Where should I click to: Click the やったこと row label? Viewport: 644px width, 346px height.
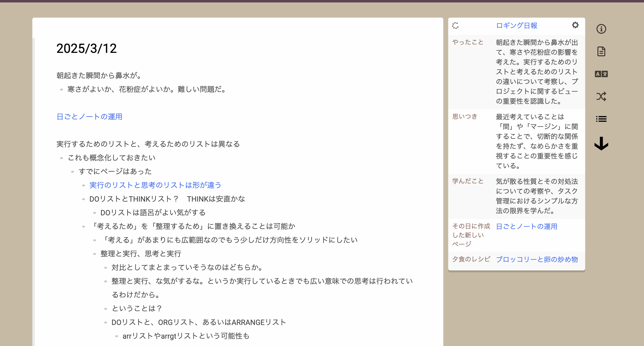pos(468,42)
